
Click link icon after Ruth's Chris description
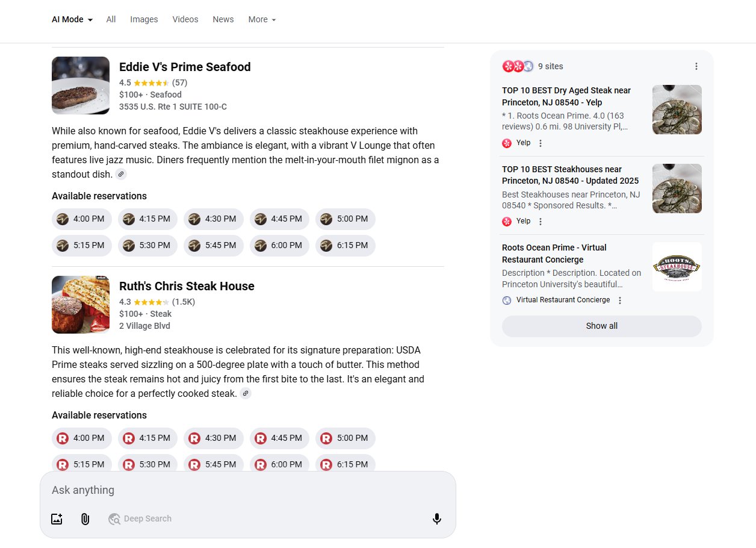[246, 394]
